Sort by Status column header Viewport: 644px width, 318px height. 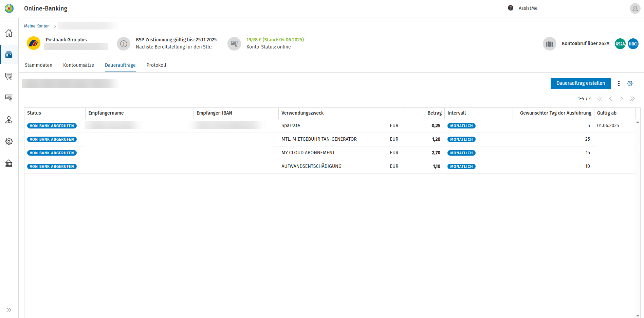click(x=55, y=113)
